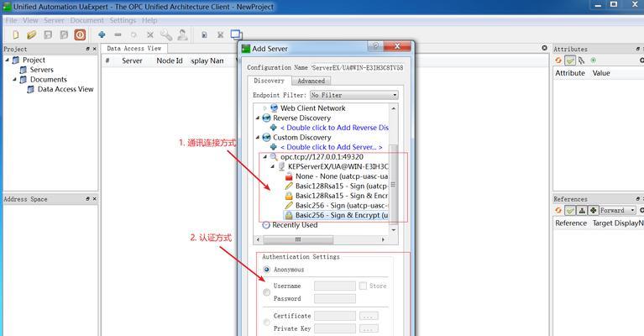Click the hierarchy icon in References panel
Image resolution: width=644 pixels, height=336 pixels.
point(582,210)
